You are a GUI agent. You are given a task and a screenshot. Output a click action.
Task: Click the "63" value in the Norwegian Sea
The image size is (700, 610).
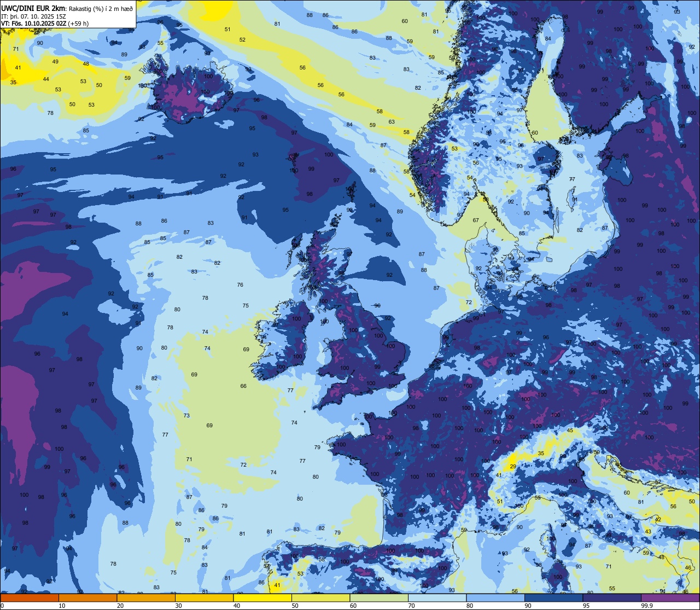[392, 122]
